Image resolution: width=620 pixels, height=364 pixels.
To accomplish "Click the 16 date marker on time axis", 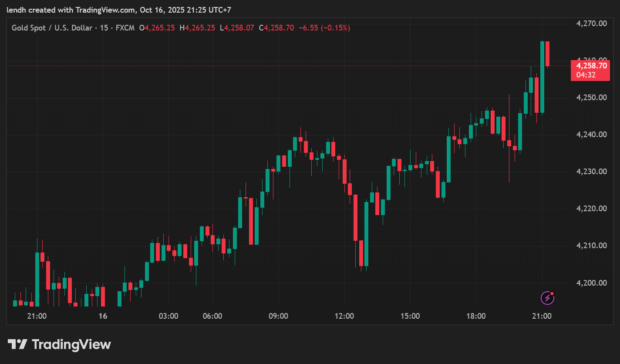I will 103,316.
